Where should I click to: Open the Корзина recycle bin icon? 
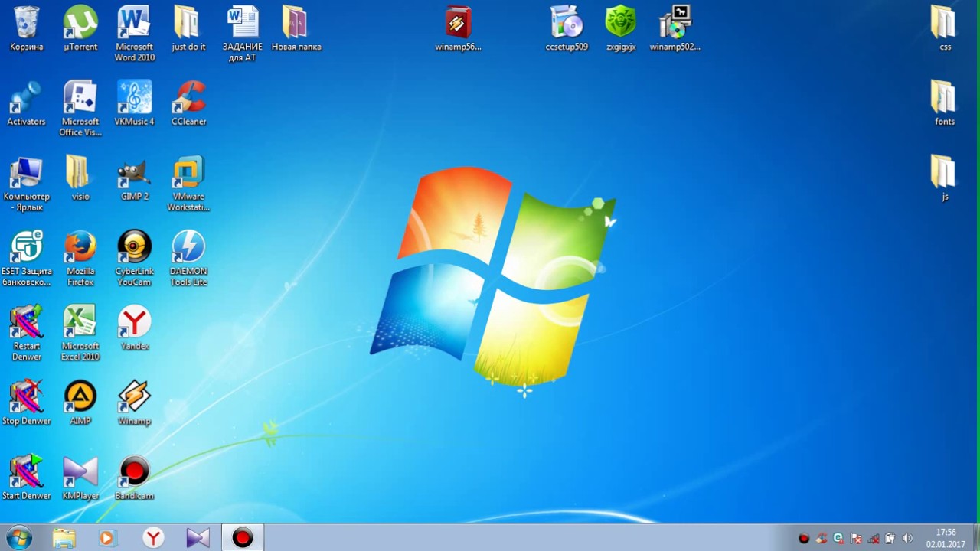[x=26, y=29]
